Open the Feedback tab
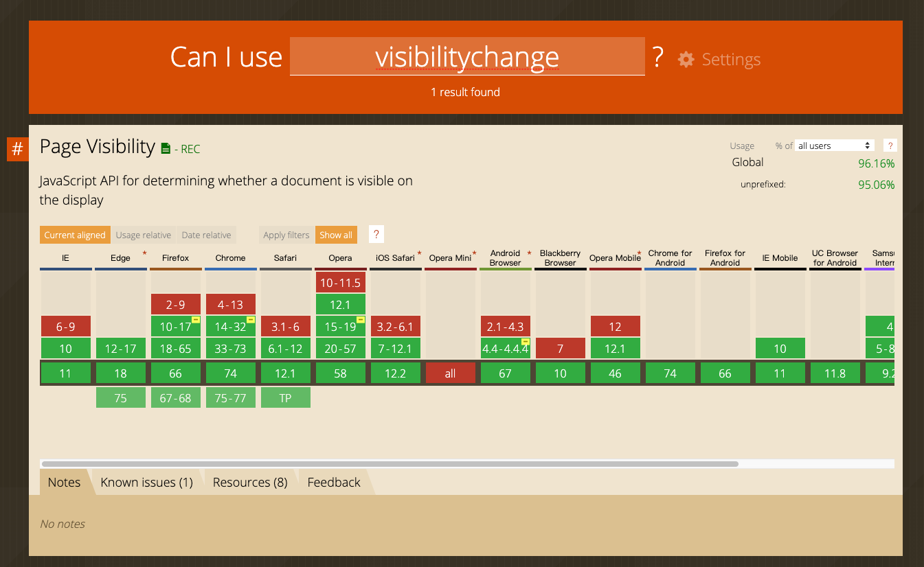This screenshot has height=567, width=924. [334, 482]
